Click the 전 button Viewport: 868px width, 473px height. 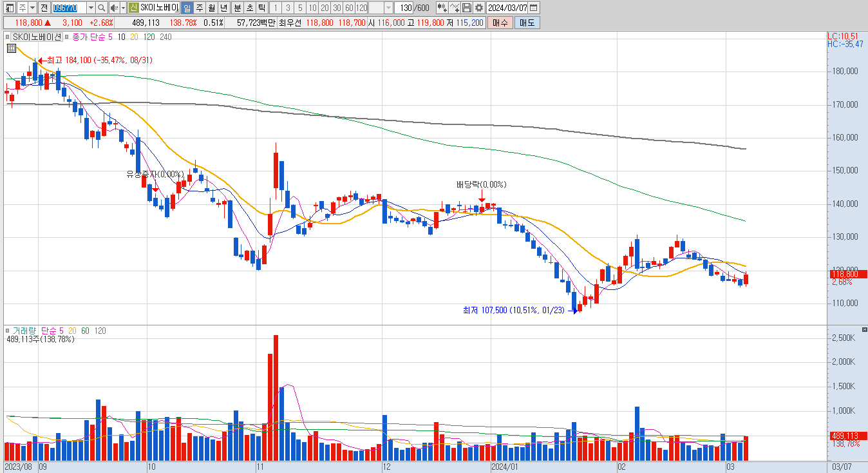[x=43, y=8]
